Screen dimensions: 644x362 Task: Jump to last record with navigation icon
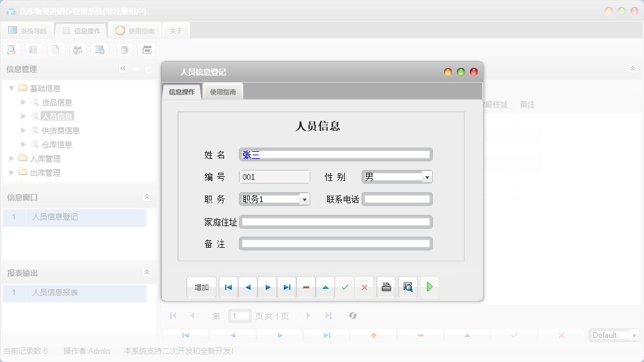click(286, 287)
